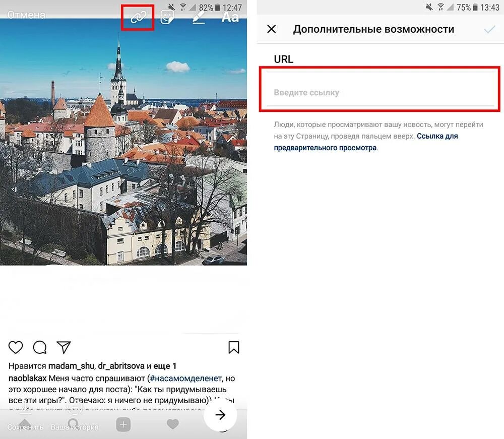Tap Отмена to cancel the story
The width and height of the screenshot is (504, 439).
(26, 15)
